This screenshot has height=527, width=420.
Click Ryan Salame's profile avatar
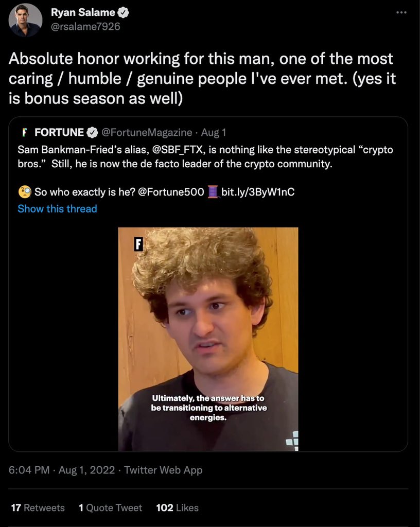pos(26,20)
